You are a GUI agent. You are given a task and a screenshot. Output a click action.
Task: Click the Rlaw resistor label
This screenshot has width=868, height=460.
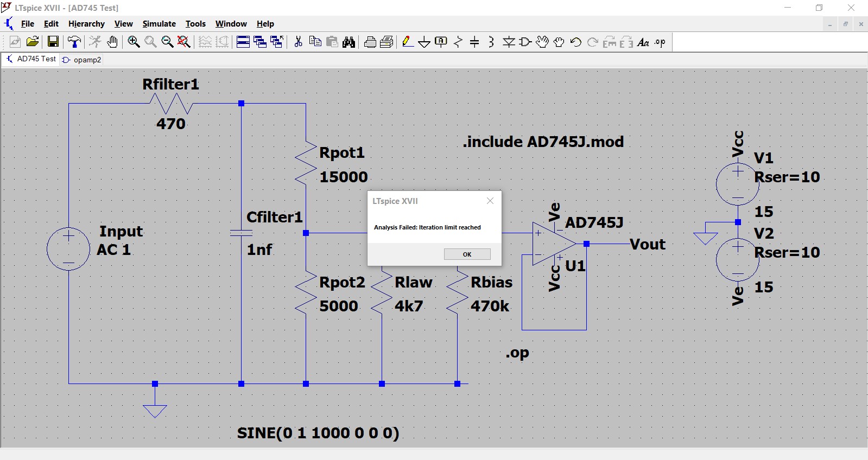pyautogui.click(x=414, y=282)
